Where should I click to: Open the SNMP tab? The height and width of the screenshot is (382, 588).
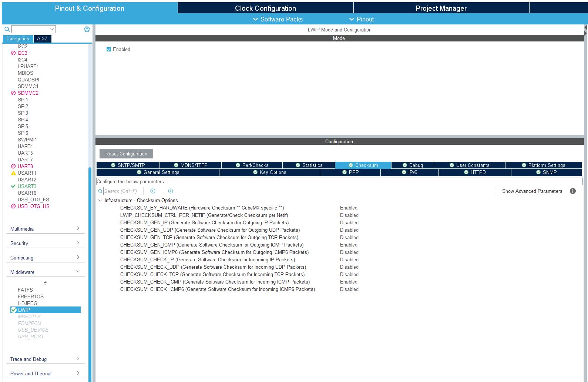546,172
